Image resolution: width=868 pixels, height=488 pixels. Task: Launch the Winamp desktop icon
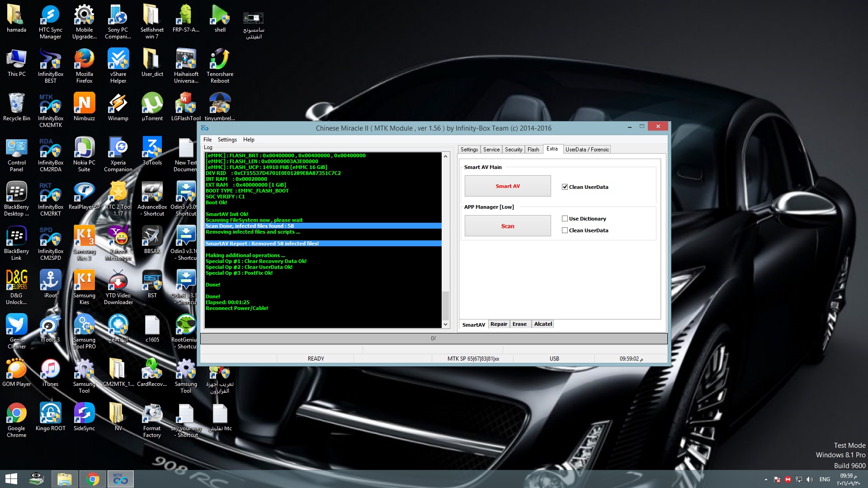pos(118,107)
